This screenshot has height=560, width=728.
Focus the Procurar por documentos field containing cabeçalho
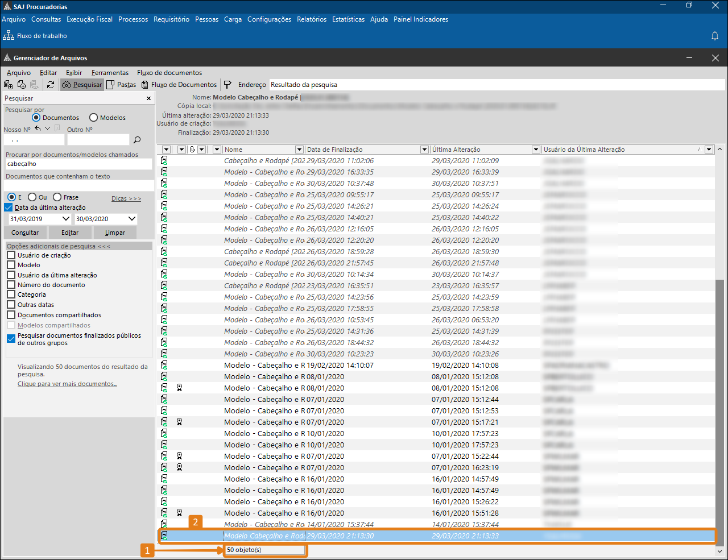click(78, 164)
